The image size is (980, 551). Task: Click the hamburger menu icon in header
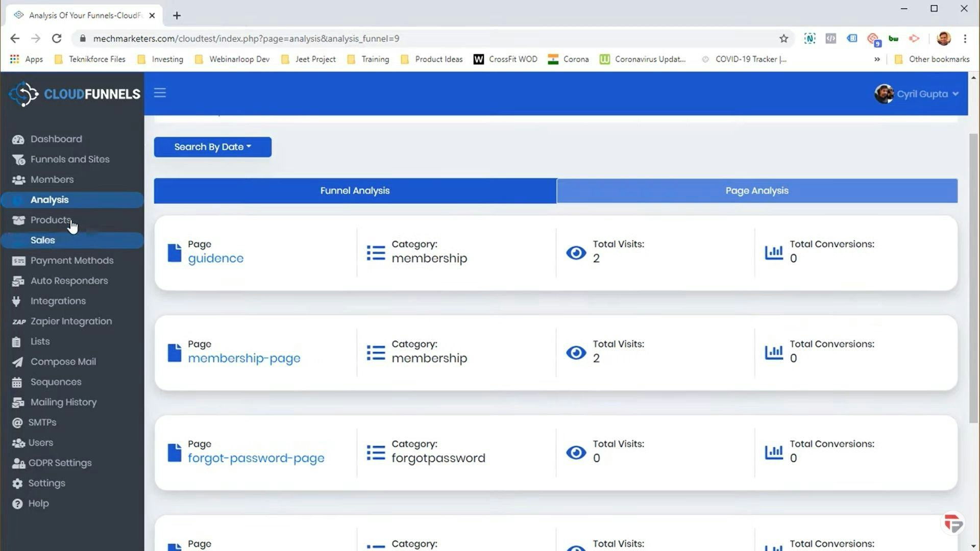point(160,93)
